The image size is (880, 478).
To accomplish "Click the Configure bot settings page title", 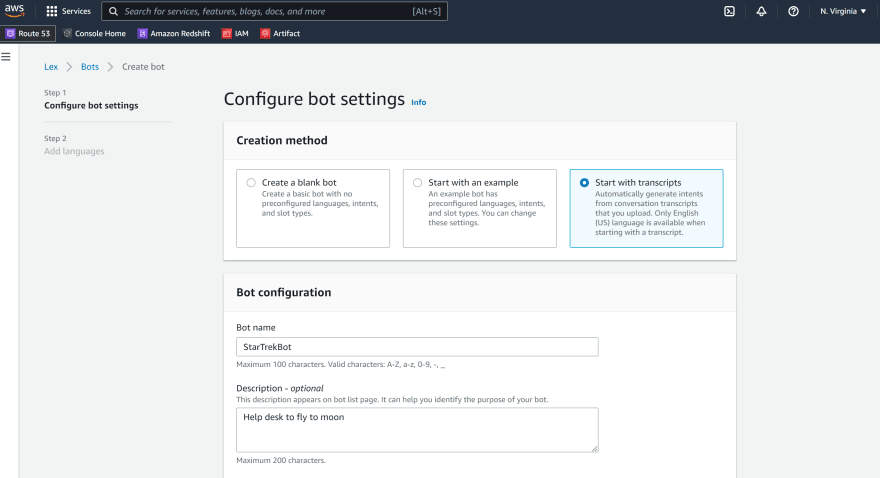I will click(314, 99).
